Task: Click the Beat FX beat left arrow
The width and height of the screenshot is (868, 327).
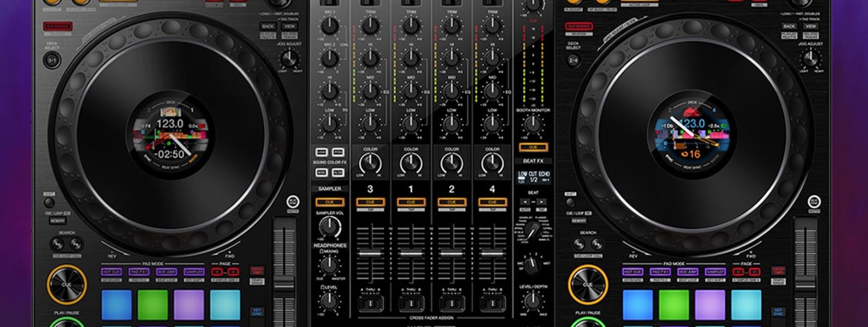Action: [x=525, y=202]
